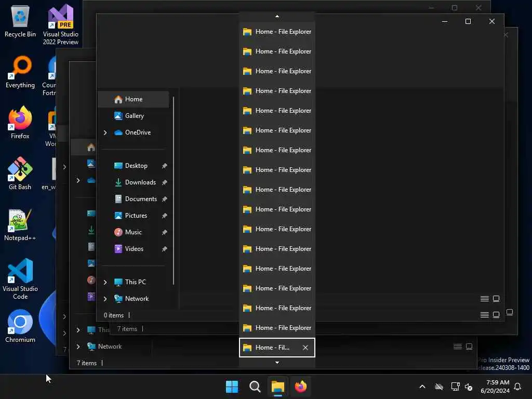
Task: Click the pin icon next to Videos
Action: (165, 249)
